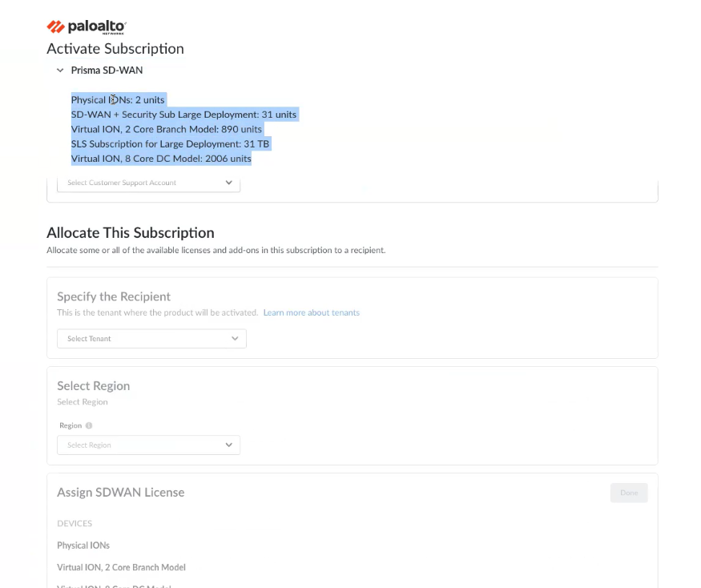Click the Region info icon
Screen dimensions: 701x588
(89, 425)
